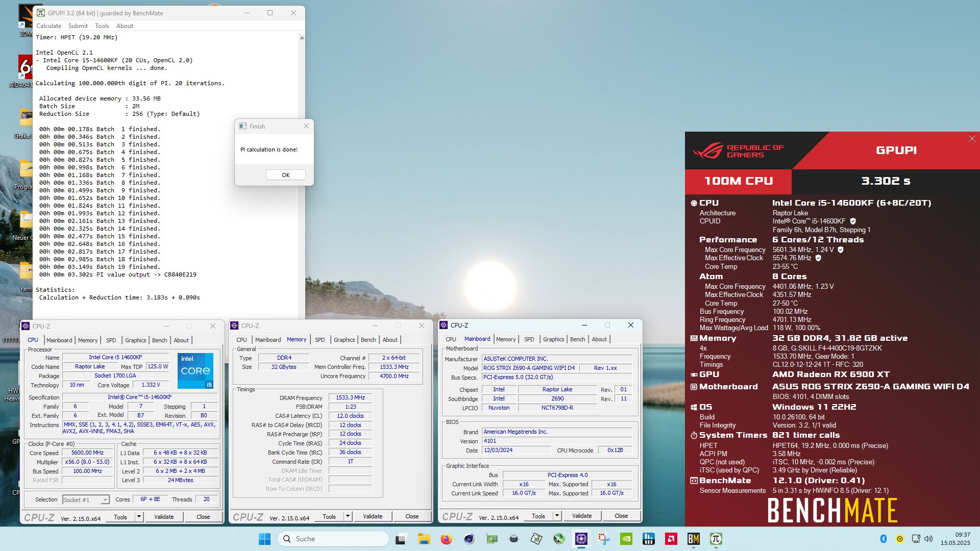Open AMD Software icon in taskbar
The image size is (980, 551).
(671, 539)
